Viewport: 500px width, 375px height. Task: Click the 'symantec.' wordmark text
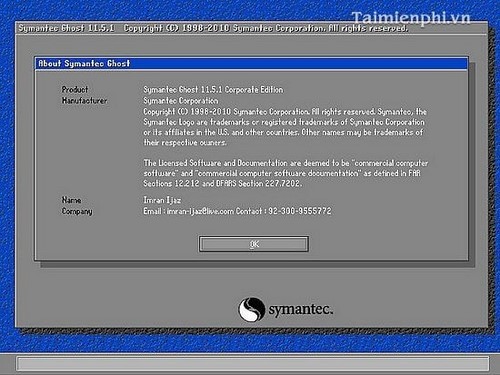301,310
